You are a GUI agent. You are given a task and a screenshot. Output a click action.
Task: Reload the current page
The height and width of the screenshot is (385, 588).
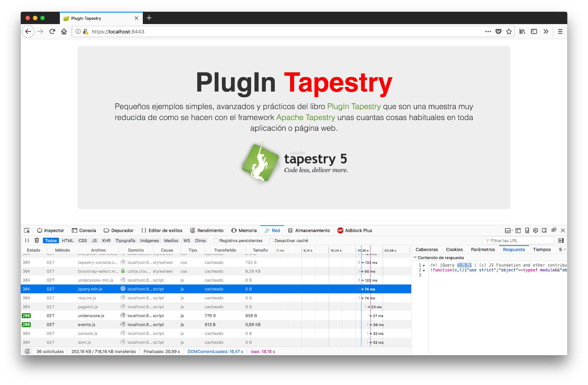(52, 32)
